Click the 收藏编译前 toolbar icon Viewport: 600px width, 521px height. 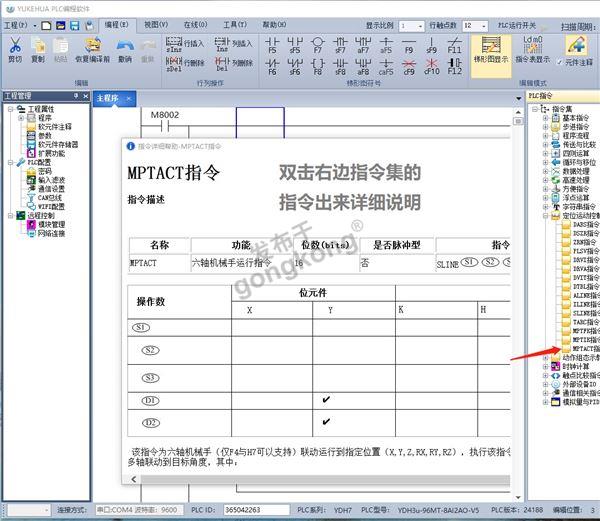coord(93,46)
